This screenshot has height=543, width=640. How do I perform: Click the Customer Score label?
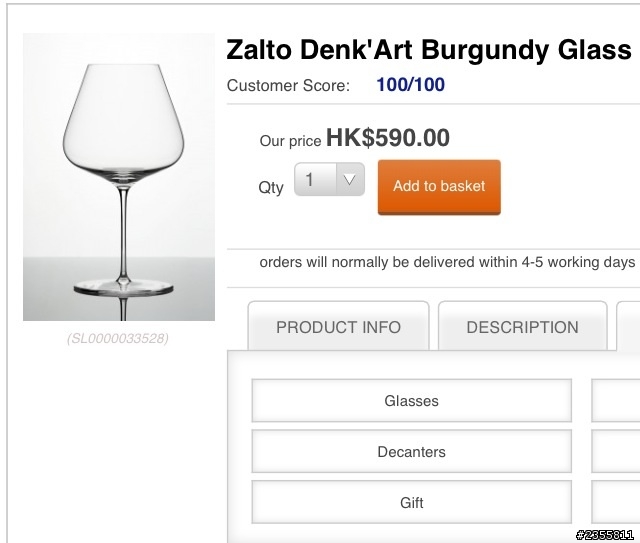pyautogui.click(x=288, y=85)
